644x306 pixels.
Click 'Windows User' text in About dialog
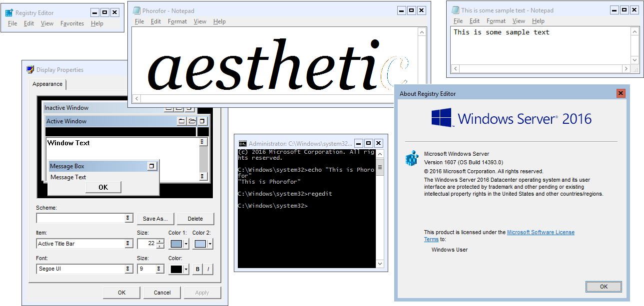point(450,250)
